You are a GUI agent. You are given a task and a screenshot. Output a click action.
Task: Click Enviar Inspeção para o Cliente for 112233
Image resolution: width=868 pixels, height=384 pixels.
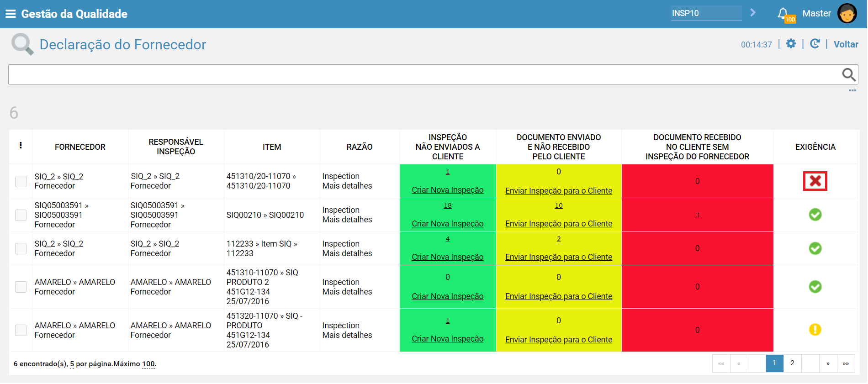click(x=558, y=257)
